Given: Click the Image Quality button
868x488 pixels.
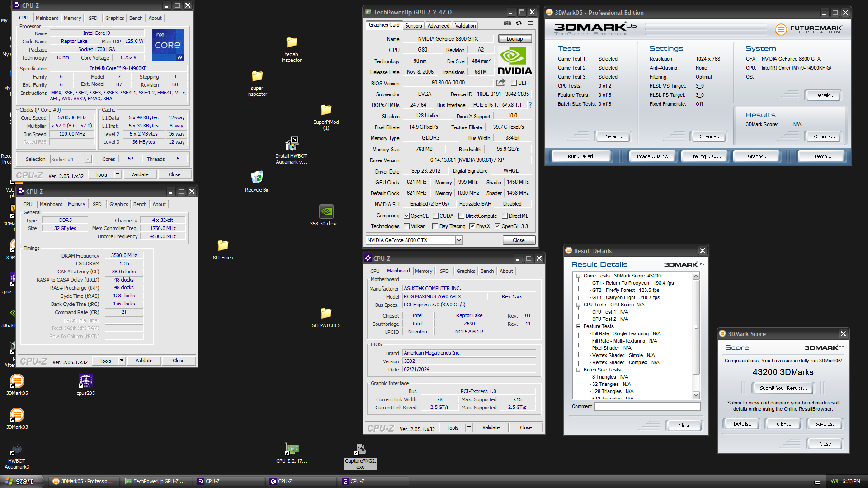Looking at the screenshot, I should pos(653,156).
